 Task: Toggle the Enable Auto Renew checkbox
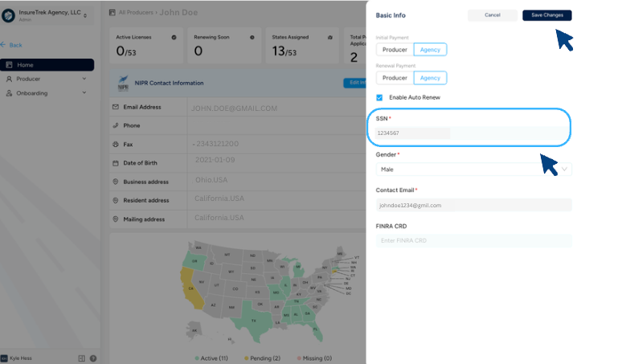pyautogui.click(x=380, y=97)
